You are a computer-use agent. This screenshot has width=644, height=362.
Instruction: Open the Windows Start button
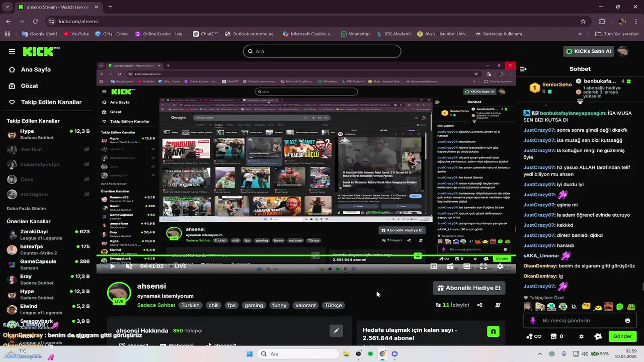pos(250,354)
